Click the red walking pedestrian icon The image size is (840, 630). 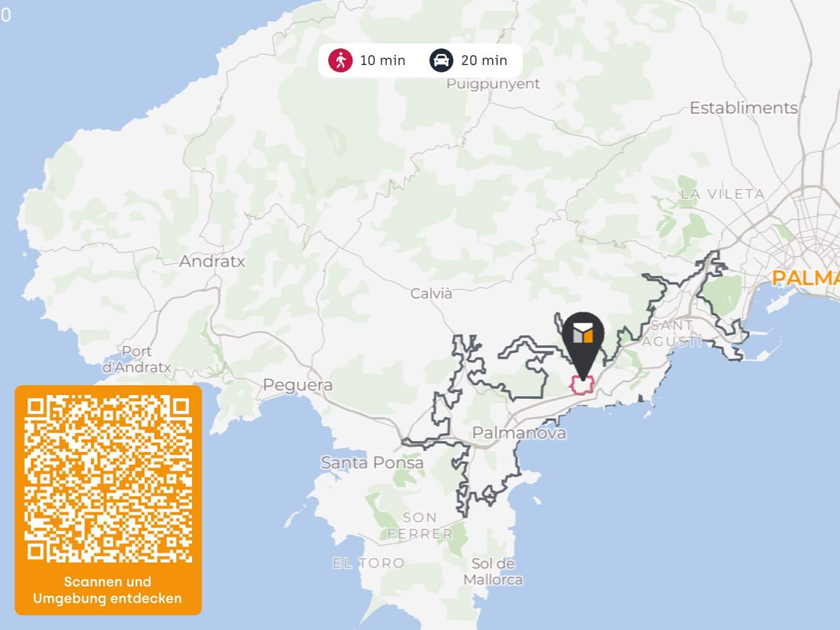(x=340, y=60)
